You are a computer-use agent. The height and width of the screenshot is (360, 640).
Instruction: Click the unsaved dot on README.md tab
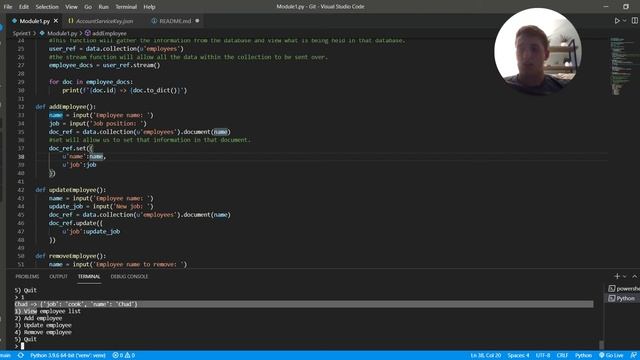coord(198,21)
